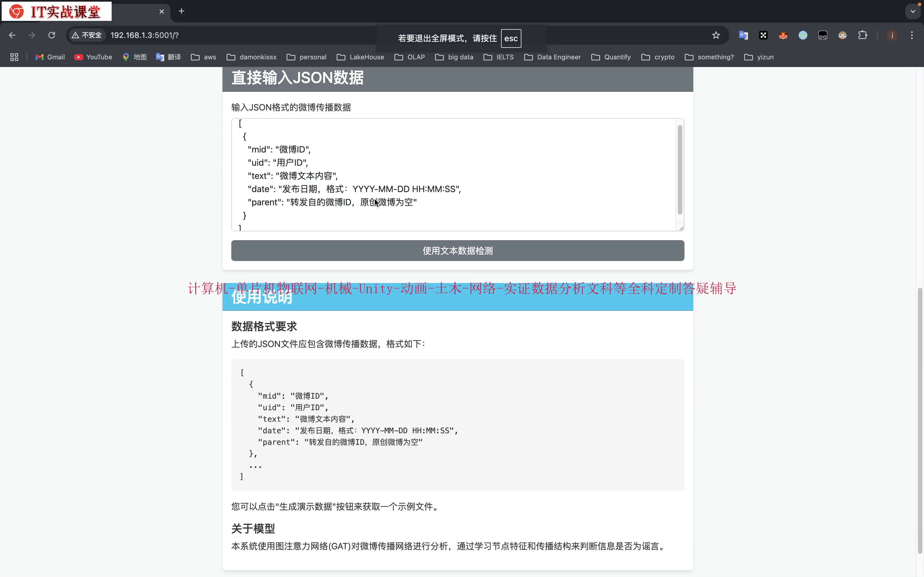Click the JSON textarea scrollbar
Viewport: 924px width, 577px height.
click(680, 170)
